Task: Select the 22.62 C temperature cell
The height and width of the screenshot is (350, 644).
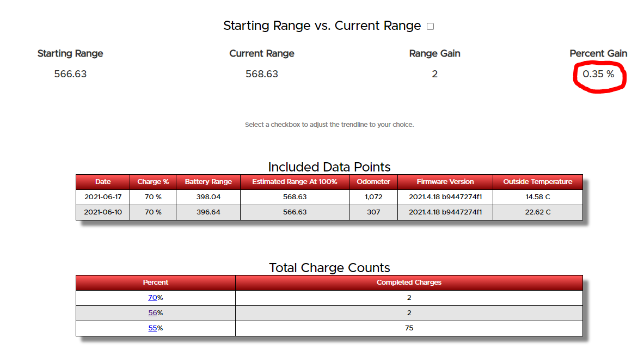Action: 538,212
